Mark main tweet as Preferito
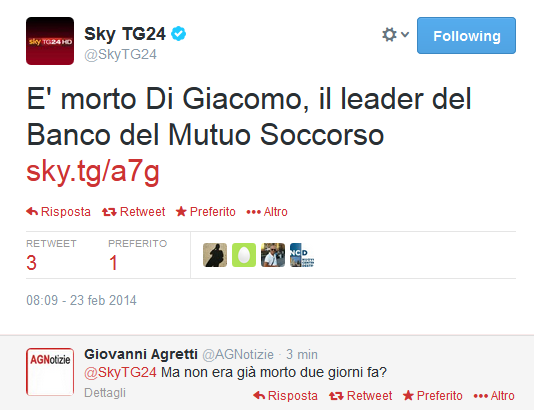The width and height of the screenshot is (534, 410). pyautogui.click(x=206, y=212)
